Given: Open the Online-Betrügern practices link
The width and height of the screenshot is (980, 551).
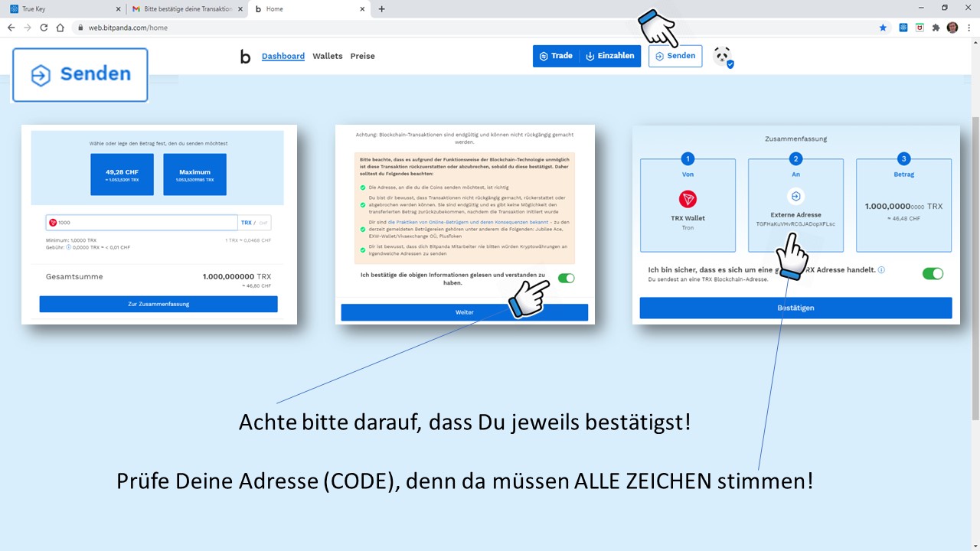Looking at the screenshot, I should [x=468, y=222].
